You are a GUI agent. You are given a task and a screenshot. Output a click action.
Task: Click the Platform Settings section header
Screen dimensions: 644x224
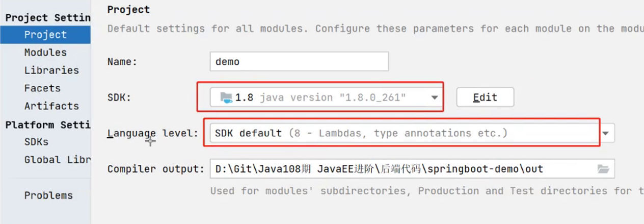(x=48, y=125)
